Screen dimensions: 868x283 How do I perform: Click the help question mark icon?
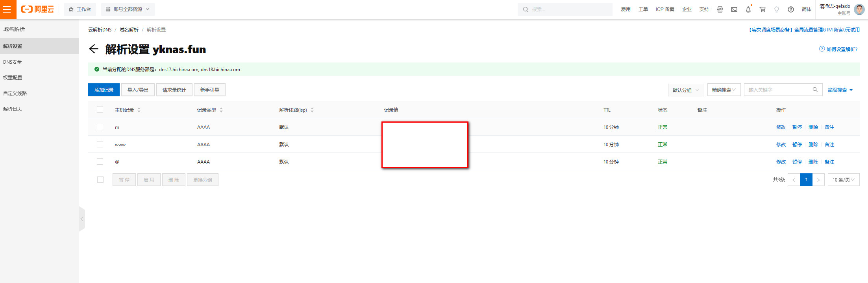click(791, 9)
